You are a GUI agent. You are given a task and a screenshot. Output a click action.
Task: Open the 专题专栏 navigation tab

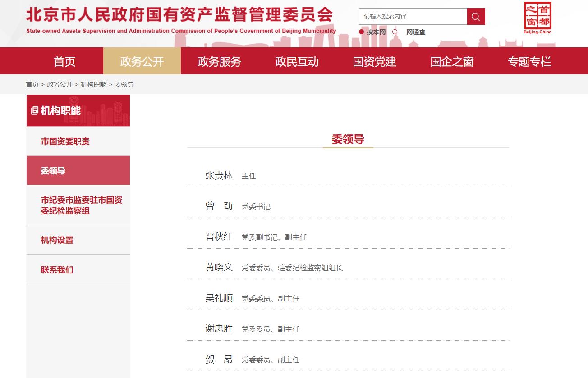click(x=530, y=61)
